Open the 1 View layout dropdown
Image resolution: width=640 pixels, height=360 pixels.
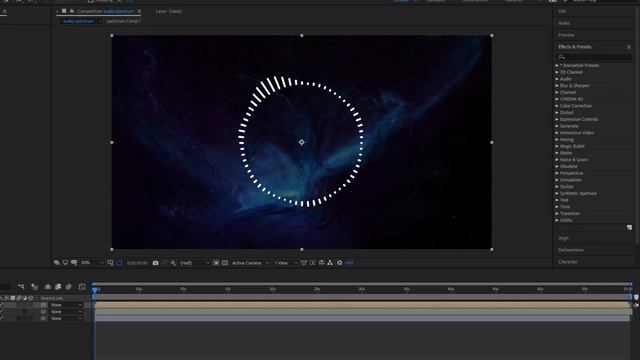(x=285, y=263)
